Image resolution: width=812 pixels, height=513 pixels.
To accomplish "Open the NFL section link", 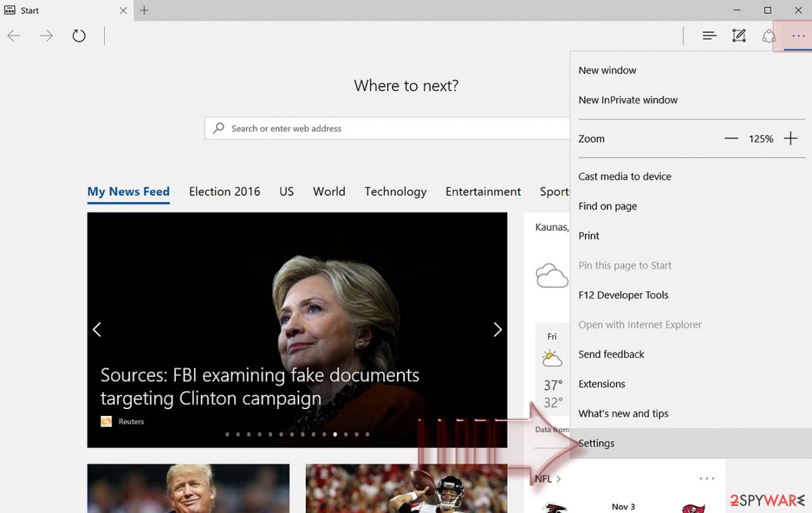I will 547,479.
